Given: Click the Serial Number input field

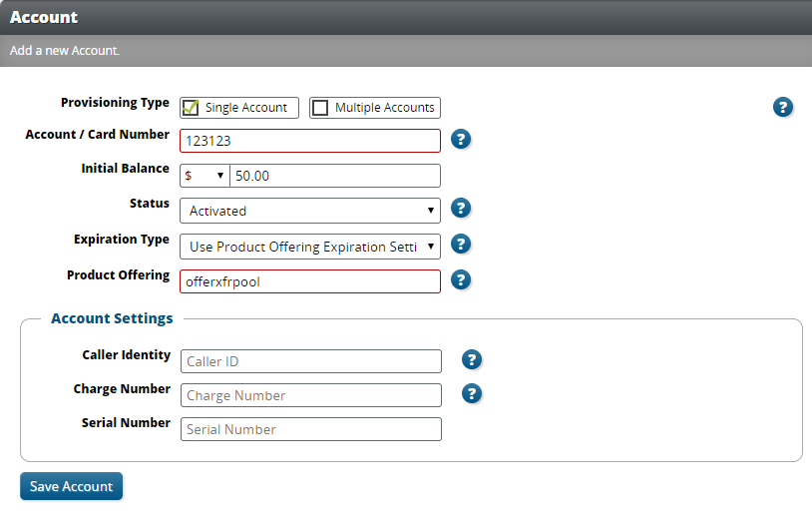Looking at the screenshot, I should click(311, 429).
